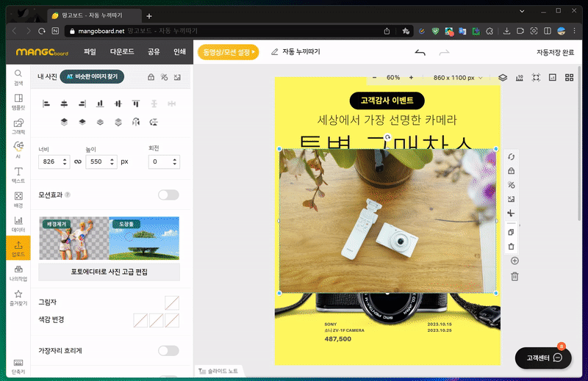Open the 검색 search sidebar tool
The image size is (588, 381).
[x=18, y=77]
